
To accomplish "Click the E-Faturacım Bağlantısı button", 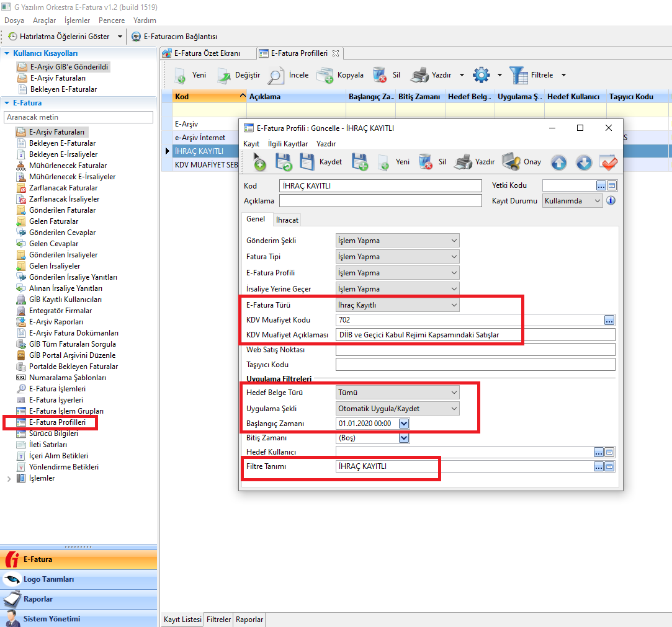I will click(174, 37).
